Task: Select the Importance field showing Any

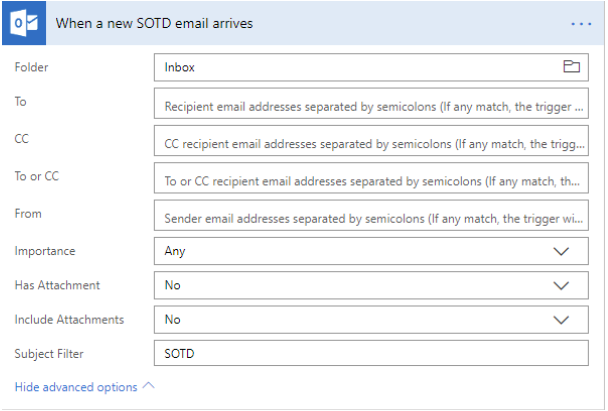Action: 371,251
